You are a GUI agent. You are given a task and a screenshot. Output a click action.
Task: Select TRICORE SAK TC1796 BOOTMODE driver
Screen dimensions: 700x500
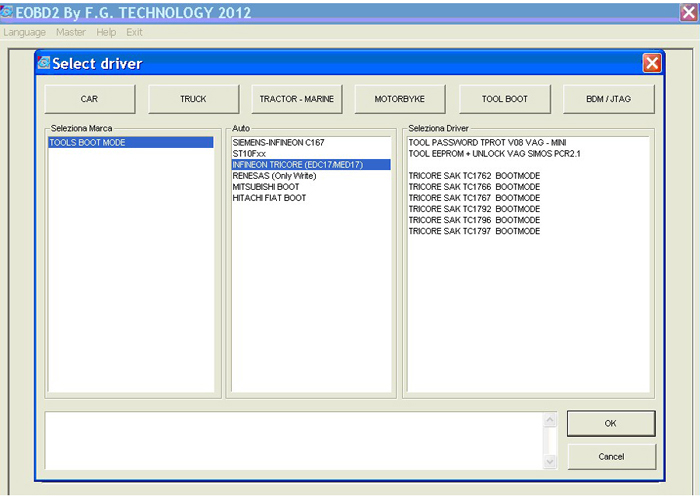click(x=528, y=220)
